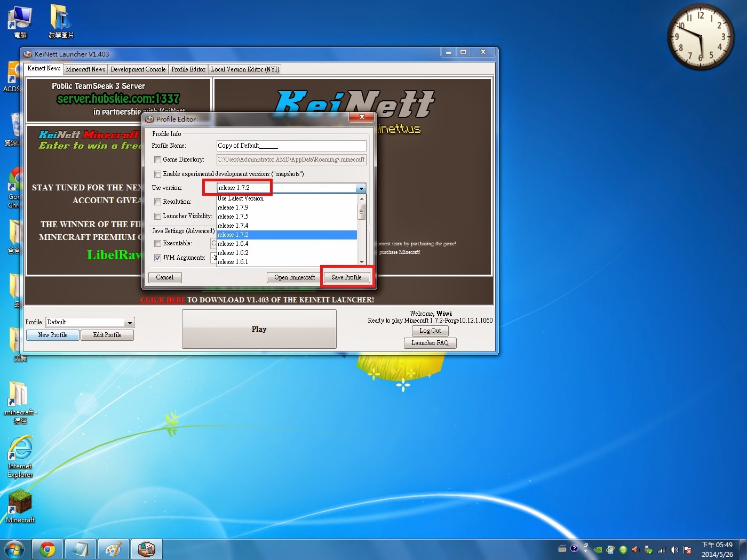Click Edit Profile button

click(x=107, y=335)
